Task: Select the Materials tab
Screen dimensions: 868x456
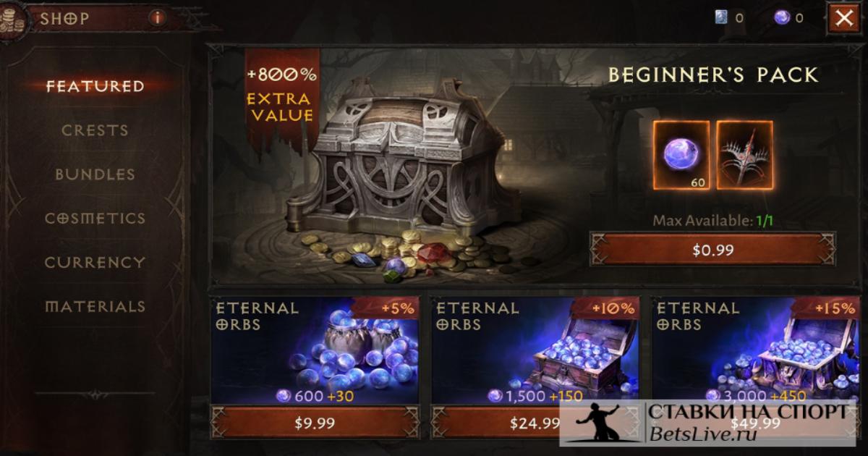Action: (95, 307)
